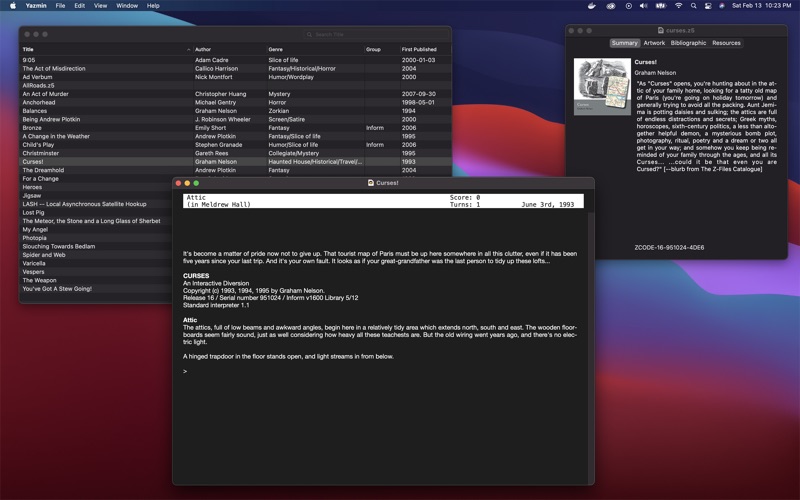800x500 pixels.
Task: Select the "Heroes" row
Action: click(x=96, y=187)
